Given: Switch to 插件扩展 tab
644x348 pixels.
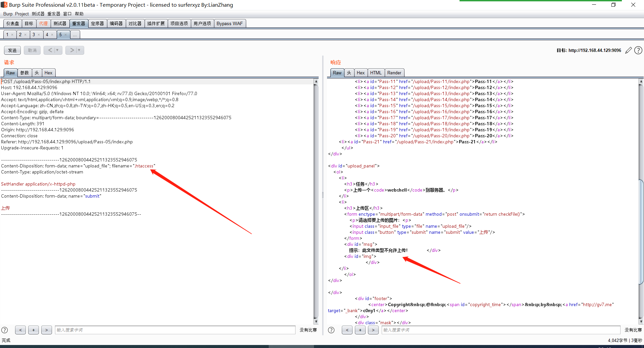Looking at the screenshot, I should (156, 23).
